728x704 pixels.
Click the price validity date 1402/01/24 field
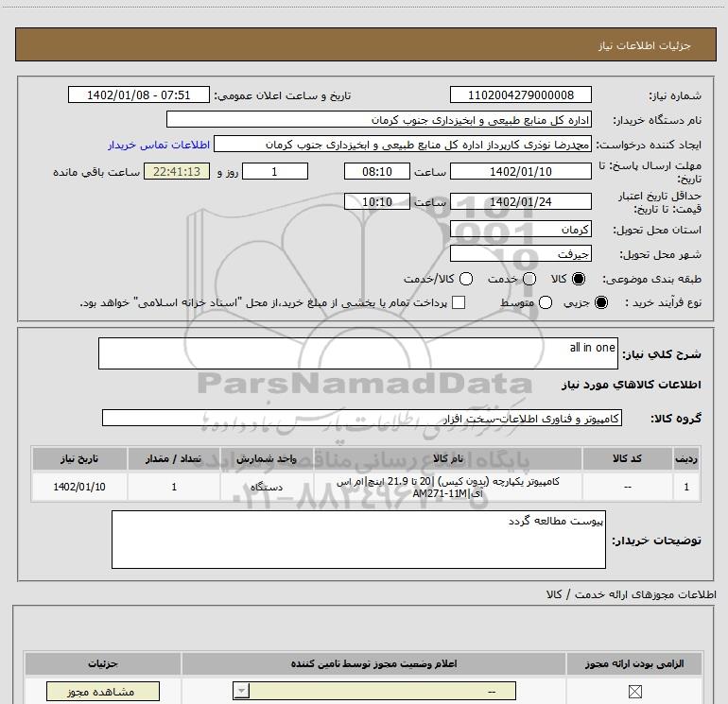coord(520,201)
